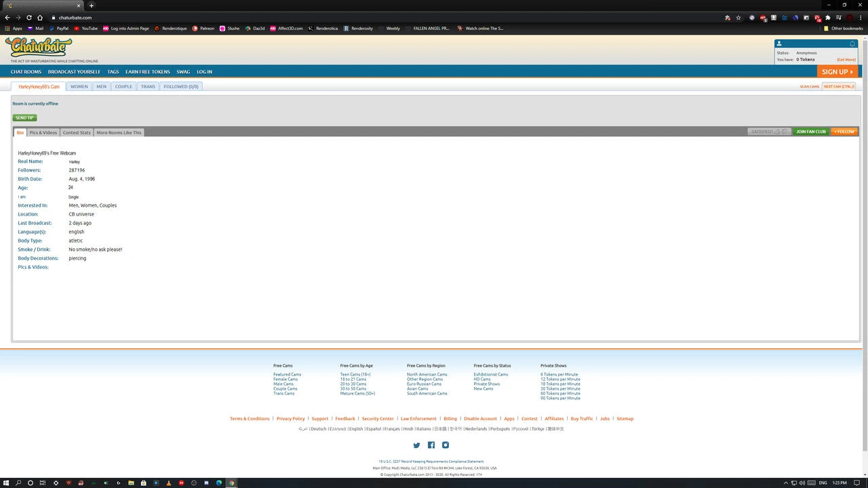
Task: Click the Facebook icon in the footer
Action: pyautogui.click(x=431, y=445)
